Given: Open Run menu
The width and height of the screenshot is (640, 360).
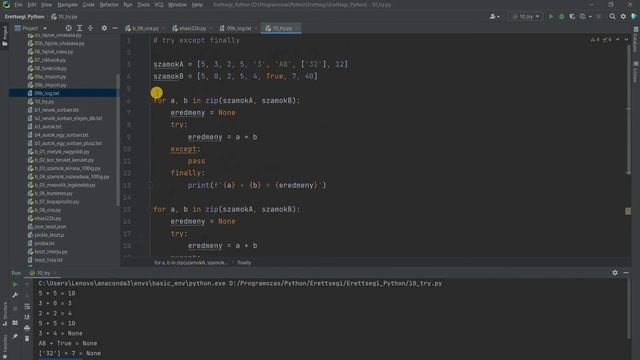Looking at the screenshot, I should [x=128, y=5].
